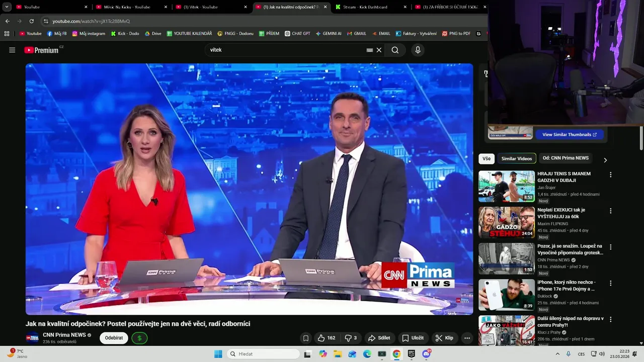Click the green dollar thanks button
The width and height of the screenshot is (644, 362).
pyautogui.click(x=139, y=338)
